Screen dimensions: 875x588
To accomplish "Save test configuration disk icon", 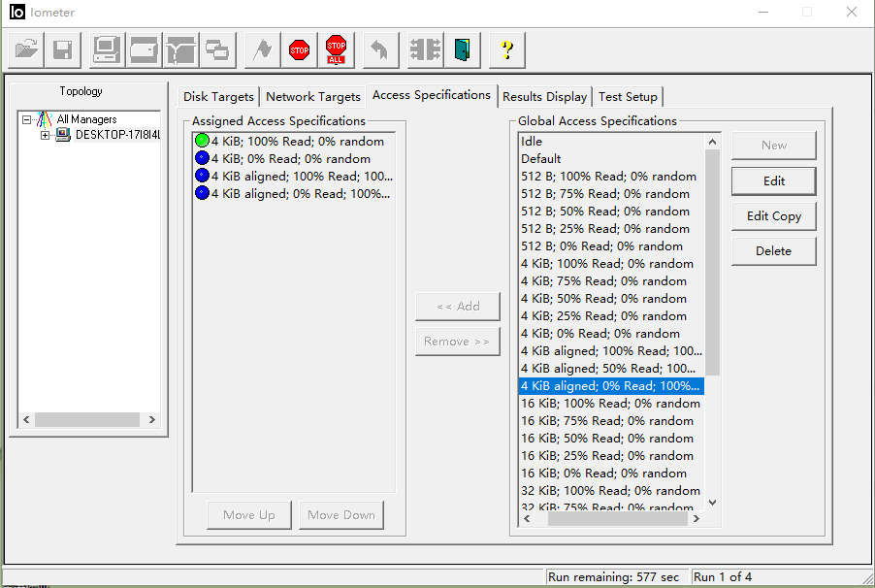I will [x=63, y=49].
